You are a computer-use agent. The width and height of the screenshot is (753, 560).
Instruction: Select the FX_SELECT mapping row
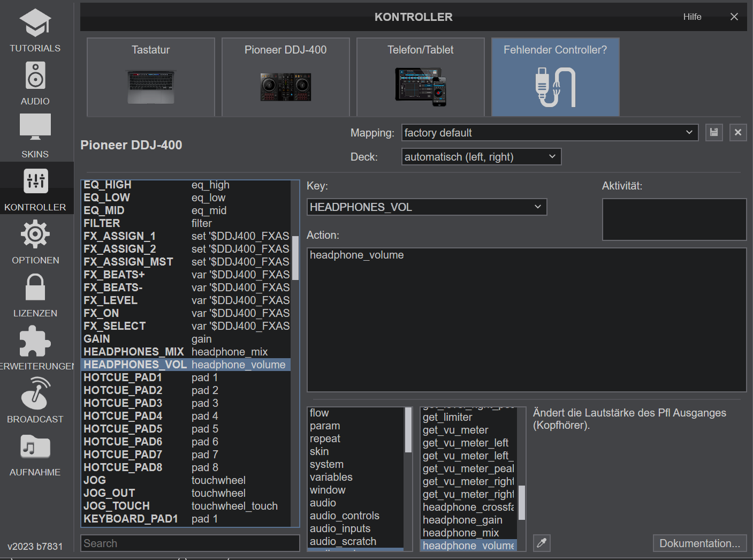click(x=186, y=326)
